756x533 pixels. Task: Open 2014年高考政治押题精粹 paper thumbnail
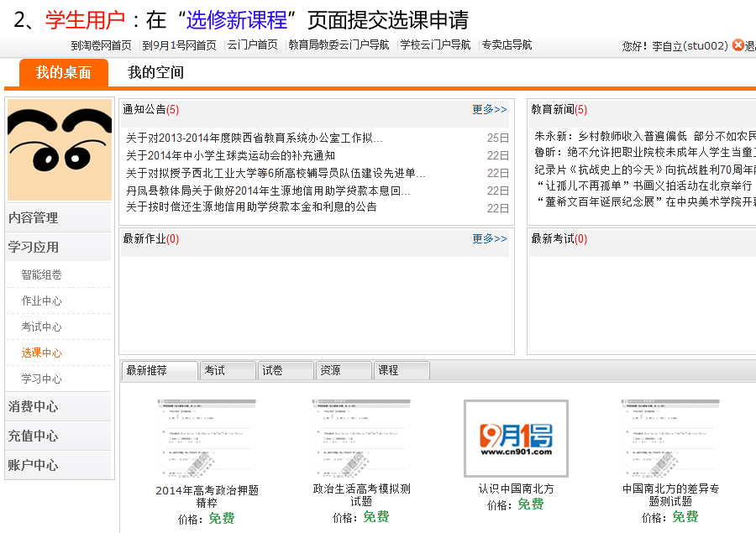[x=207, y=438]
